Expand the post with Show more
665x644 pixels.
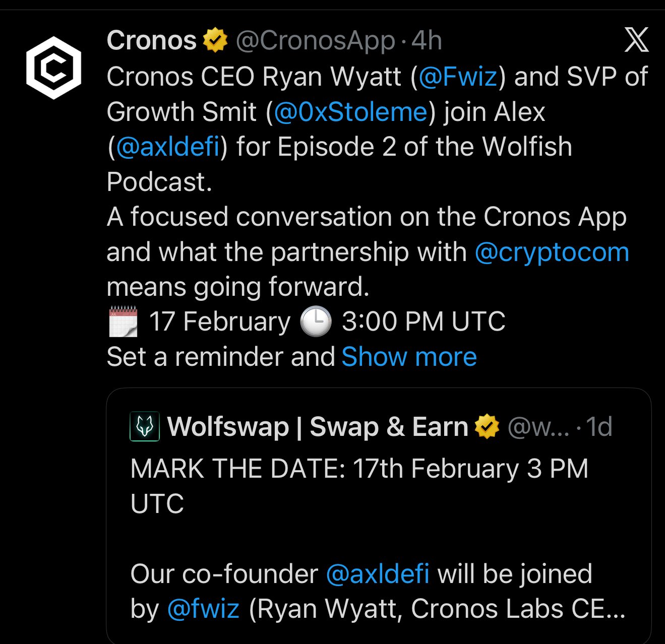coord(409,357)
